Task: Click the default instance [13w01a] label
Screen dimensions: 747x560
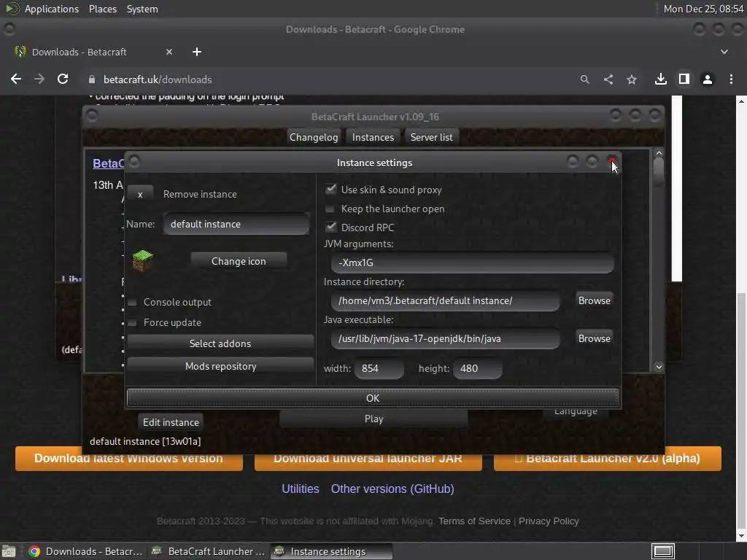Action: (x=145, y=441)
